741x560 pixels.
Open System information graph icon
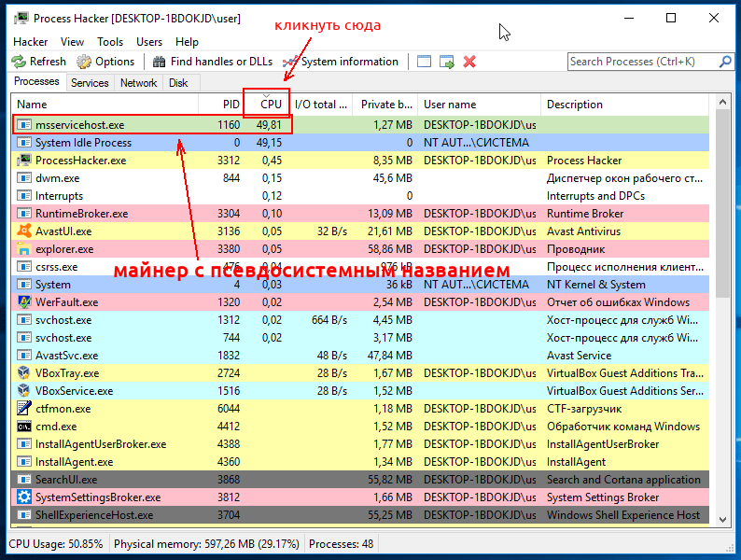(290, 62)
